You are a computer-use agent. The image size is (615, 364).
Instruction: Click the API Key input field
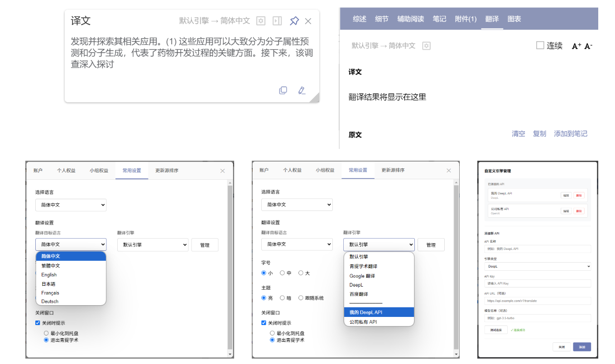pos(537,283)
